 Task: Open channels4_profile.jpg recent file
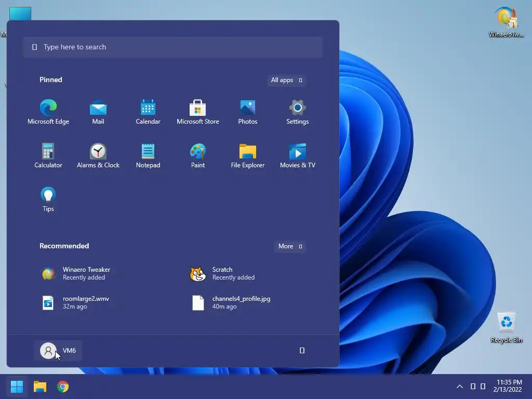click(x=231, y=303)
